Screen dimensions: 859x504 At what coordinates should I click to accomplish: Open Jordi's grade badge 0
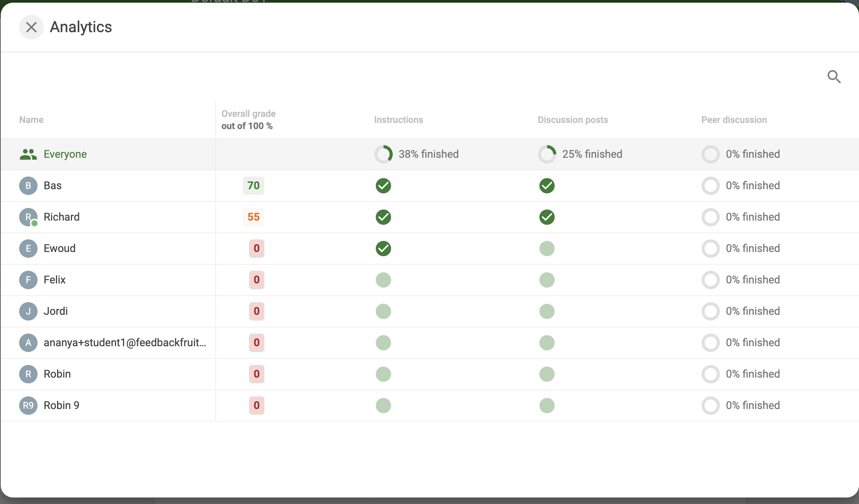tap(257, 311)
